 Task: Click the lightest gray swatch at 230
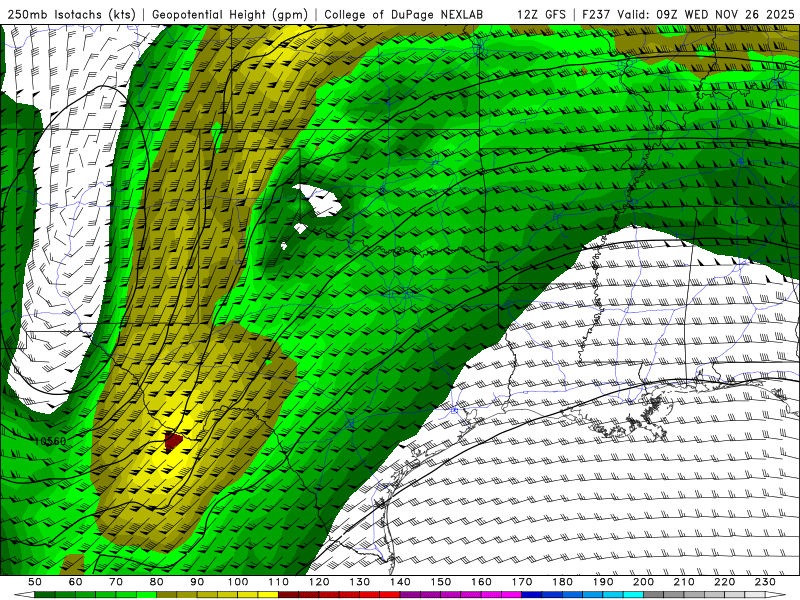pyautogui.click(x=755, y=594)
